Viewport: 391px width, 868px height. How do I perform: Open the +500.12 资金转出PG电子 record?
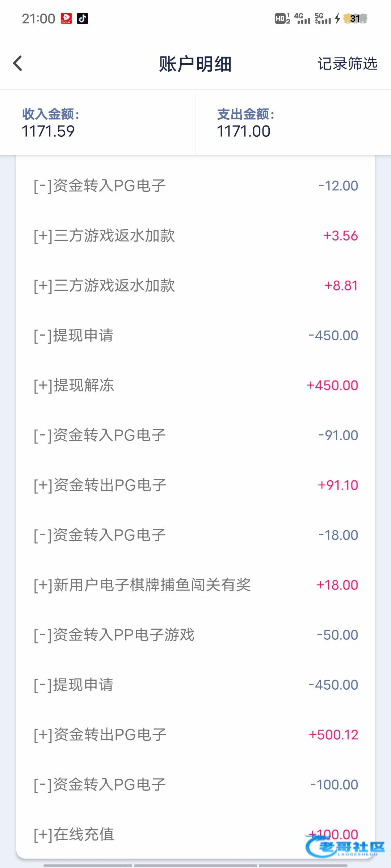195,735
